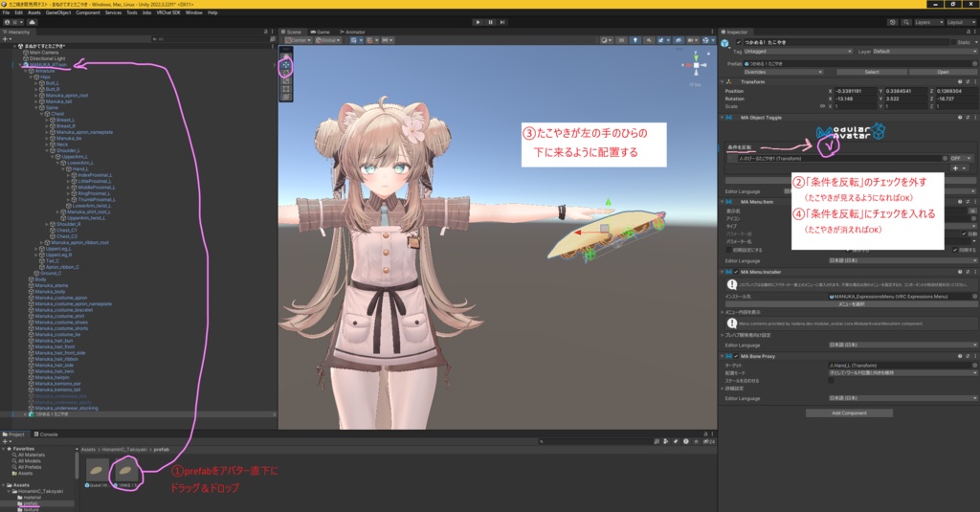Open scene Gizmos menu icon
This screenshot has width=980, height=512.
point(707,40)
